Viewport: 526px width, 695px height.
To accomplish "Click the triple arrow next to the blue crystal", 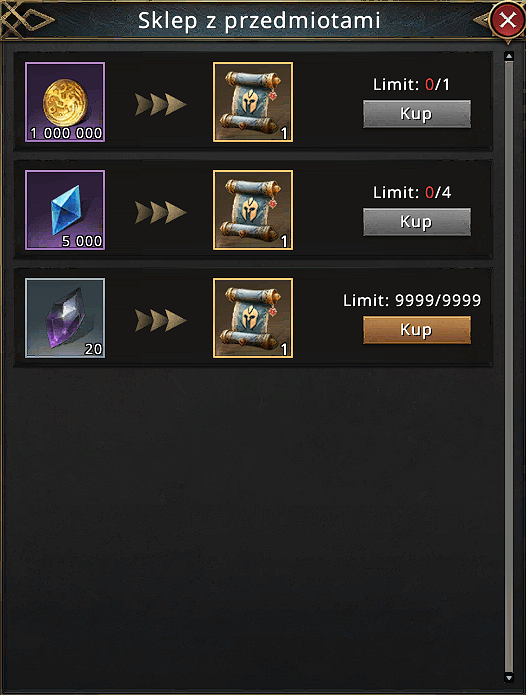I will (x=160, y=212).
